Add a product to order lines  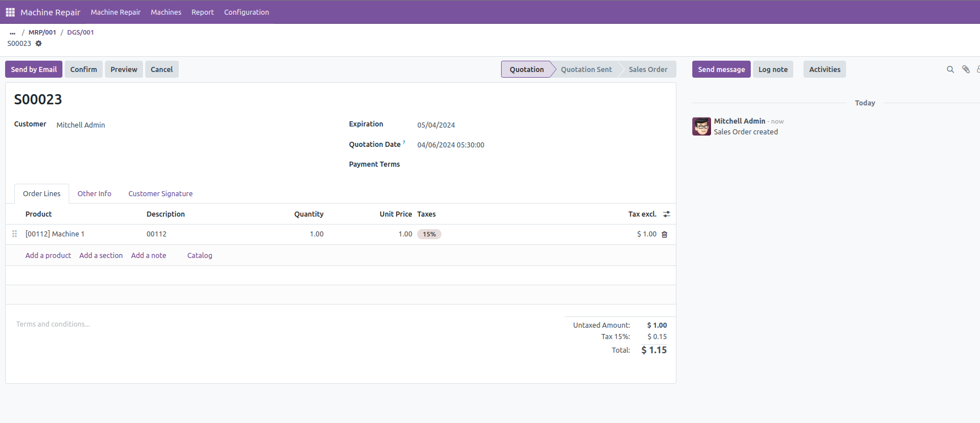pyautogui.click(x=48, y=256)
